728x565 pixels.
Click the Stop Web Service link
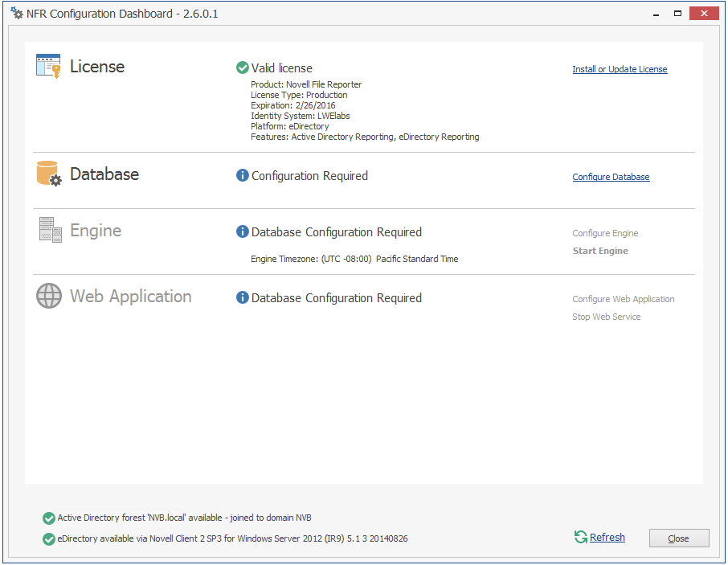click(x=606, y=317)
